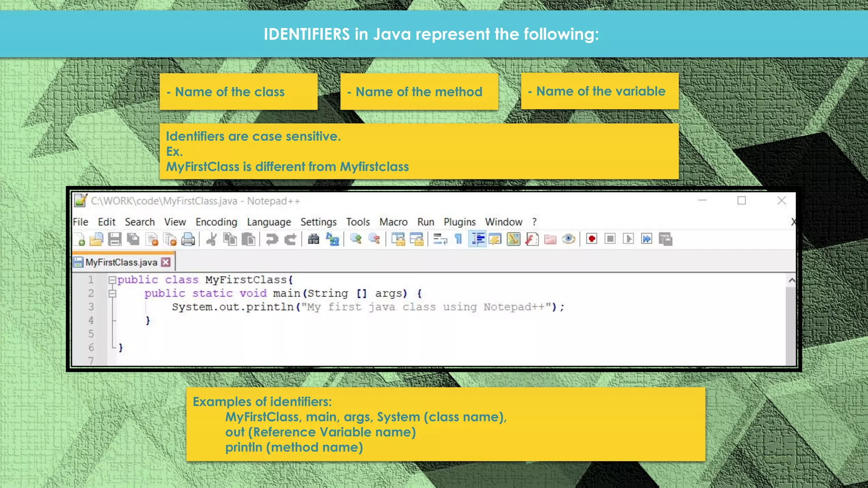The width and height of the screenshot is (868, 488).
Task: Open the Plugins menu
Action: (x=459, y=222)
